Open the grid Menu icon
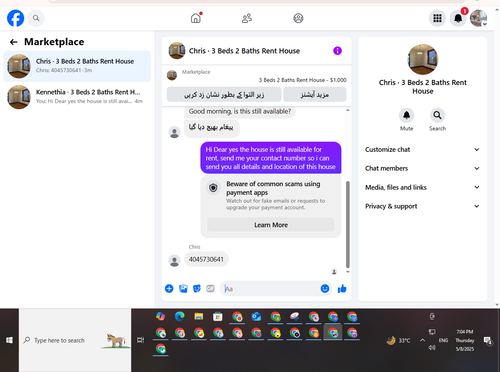Image resolution: width=500 pixels, height=372 pixels. pos(437,18)
